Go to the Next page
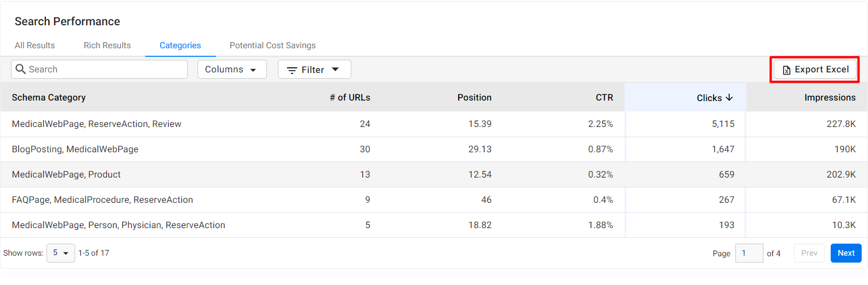Viewport: 868px width, 285px height. [x=846, y=253]
